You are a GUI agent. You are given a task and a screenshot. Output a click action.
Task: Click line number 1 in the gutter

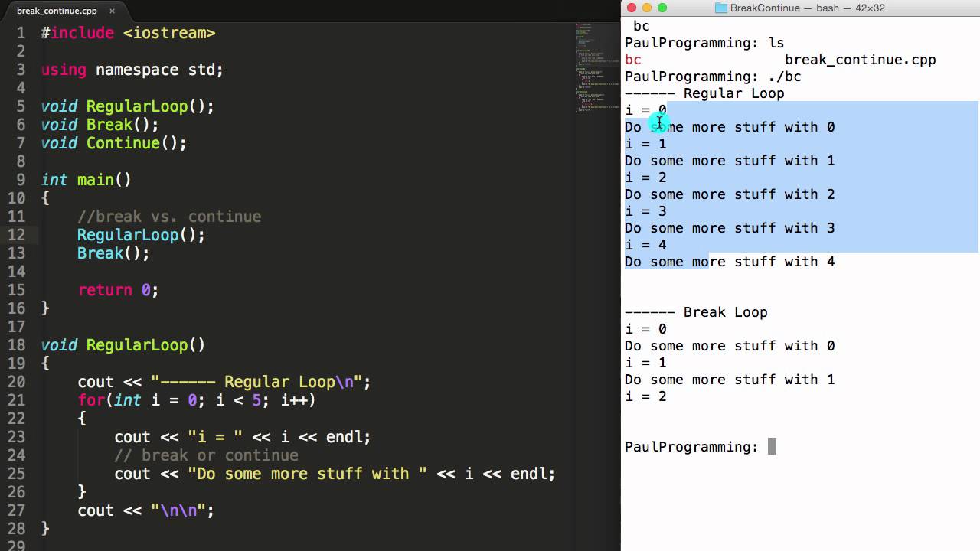21,33
